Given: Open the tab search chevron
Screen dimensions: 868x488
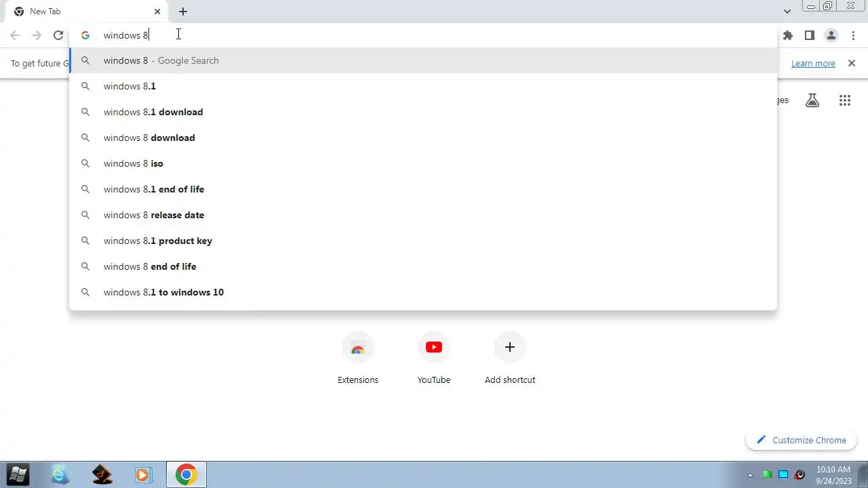Looking at the screenshot, I should click(x=787, y=12).
